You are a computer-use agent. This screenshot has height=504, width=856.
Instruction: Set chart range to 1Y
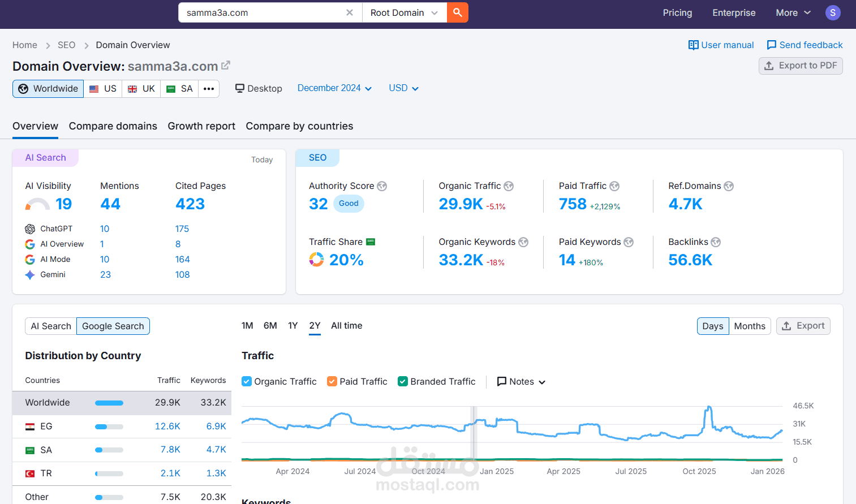[292, 326]
